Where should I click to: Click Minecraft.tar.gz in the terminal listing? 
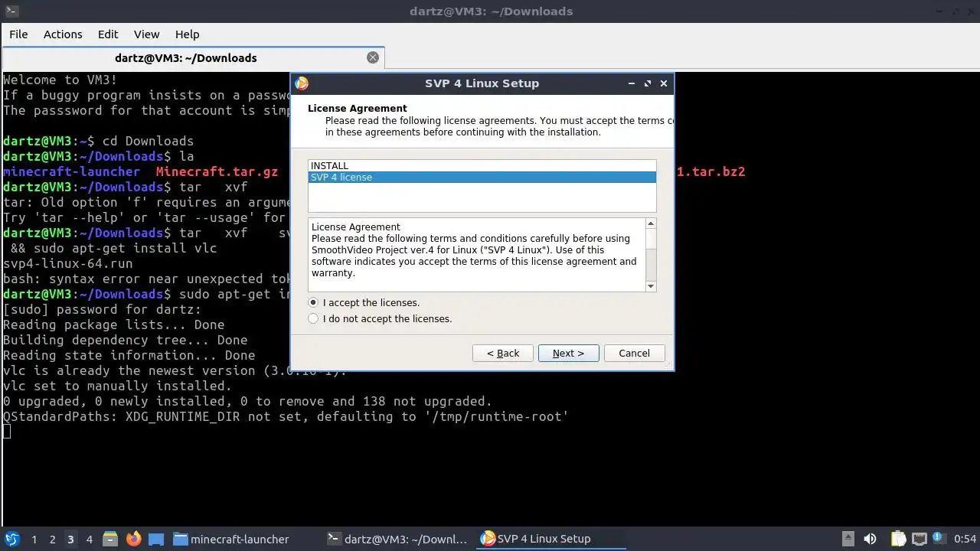(x=217, y=171)
